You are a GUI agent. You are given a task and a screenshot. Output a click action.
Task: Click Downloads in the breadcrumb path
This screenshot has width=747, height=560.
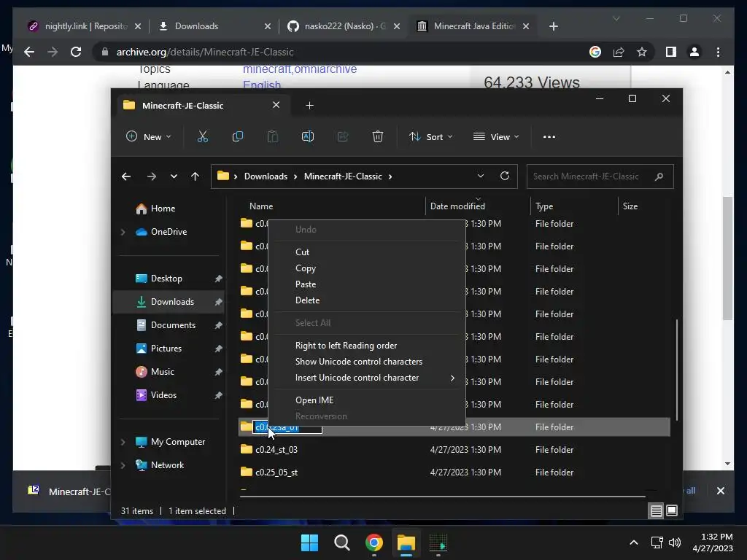pyautogui.click(x=266, y=176)
